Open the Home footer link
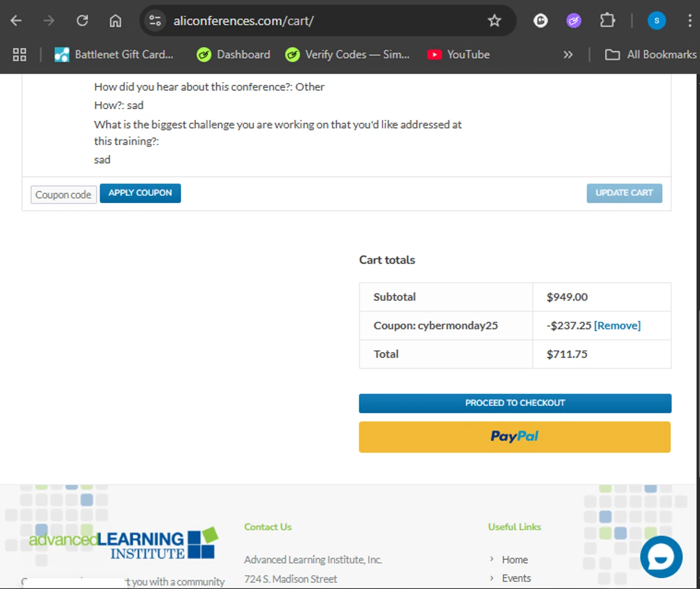Viewport: 700px width, 589px height. 515,560
